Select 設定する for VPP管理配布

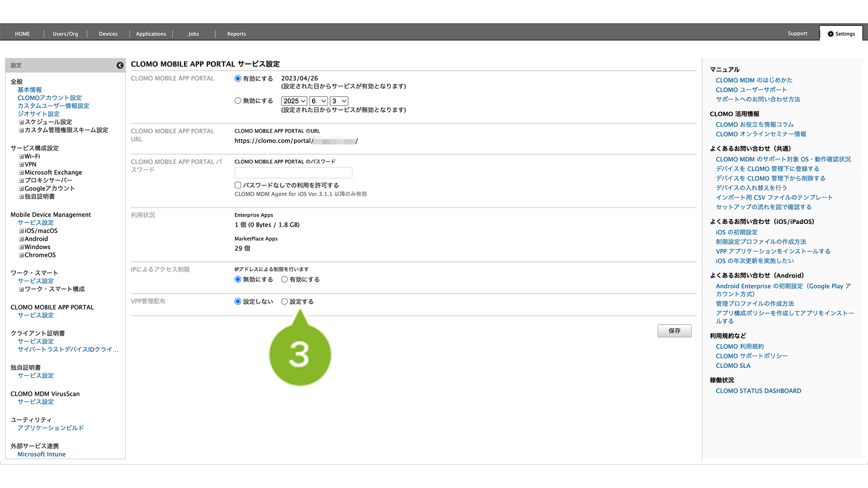285,302
